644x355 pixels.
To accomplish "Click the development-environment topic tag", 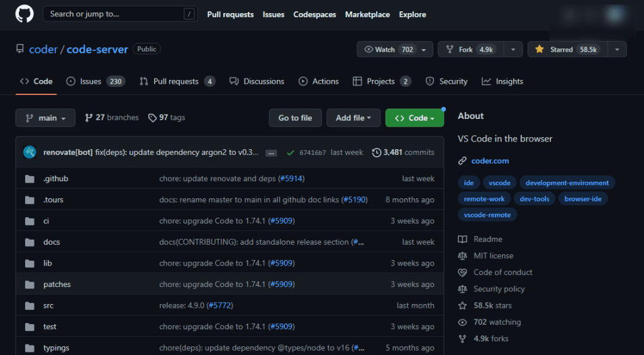I will coord(567,183).
